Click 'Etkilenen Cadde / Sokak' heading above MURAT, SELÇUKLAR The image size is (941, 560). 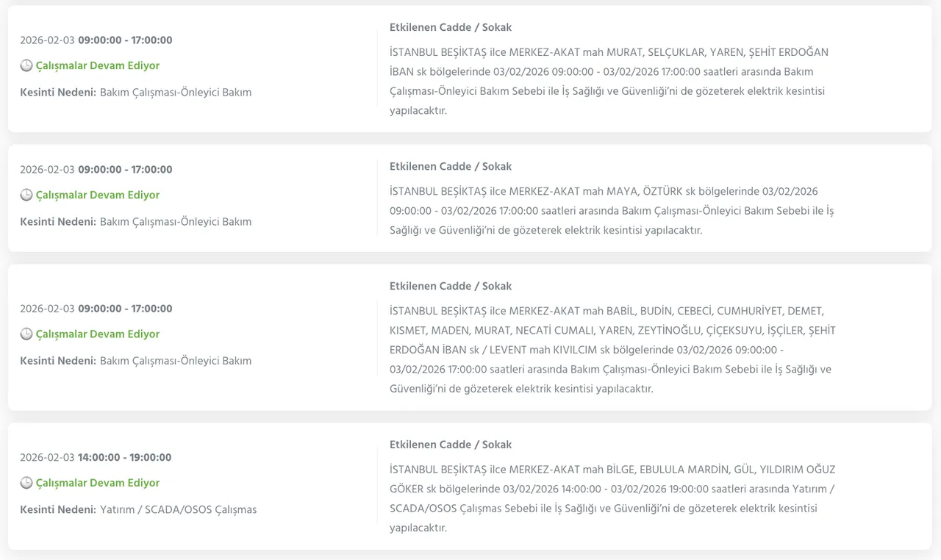click(450, 27)
